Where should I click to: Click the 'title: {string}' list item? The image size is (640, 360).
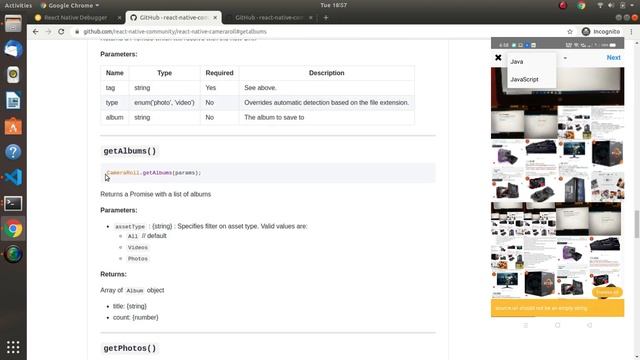coord(129,306)
